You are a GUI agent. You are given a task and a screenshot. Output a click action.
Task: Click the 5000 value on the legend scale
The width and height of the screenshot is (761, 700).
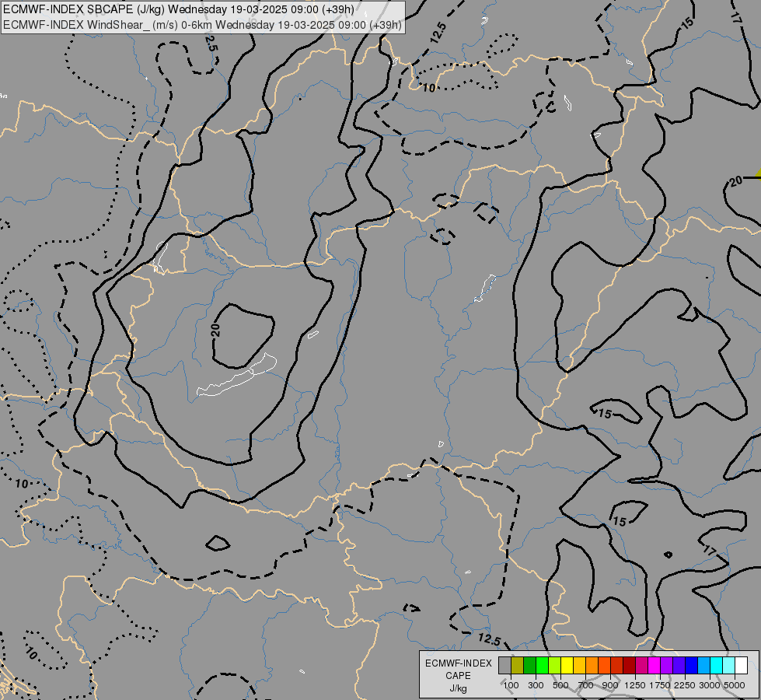point(735,685)
